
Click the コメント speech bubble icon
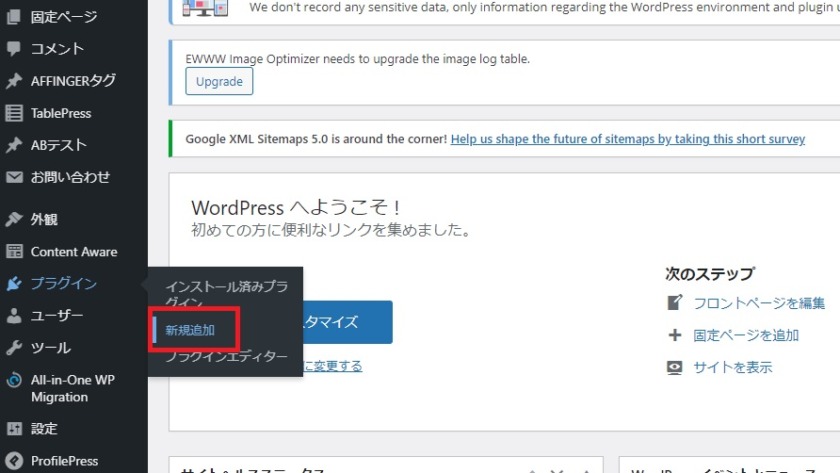[14, 49]
